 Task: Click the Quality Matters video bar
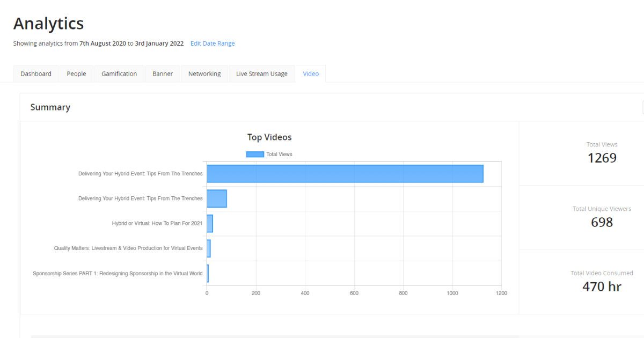pos(209,248)
